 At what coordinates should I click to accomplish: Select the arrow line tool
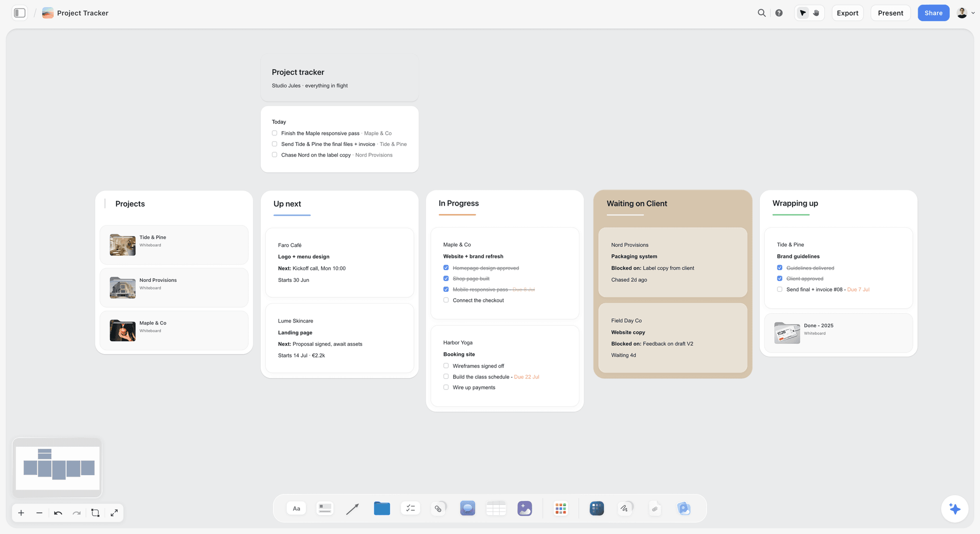click(353, 509)
